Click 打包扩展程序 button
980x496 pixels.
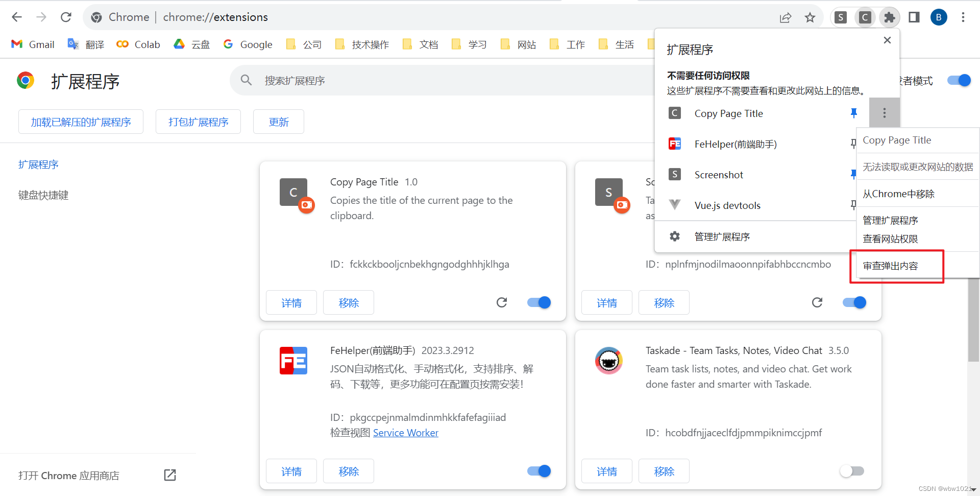click(198, 122)
